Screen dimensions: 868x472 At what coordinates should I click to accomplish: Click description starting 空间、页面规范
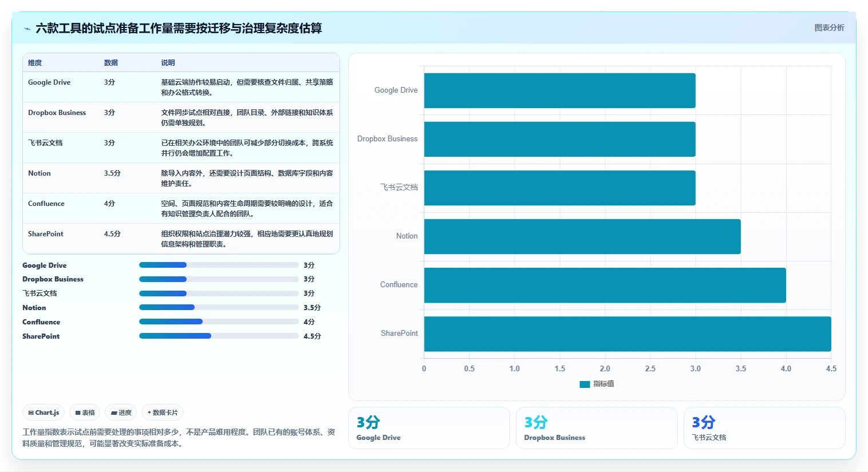[247, 209]
